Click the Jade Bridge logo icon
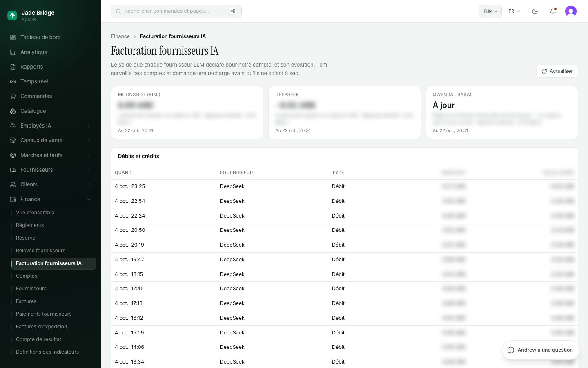588x368 pixels. pyautogui.click(x=12, y=16)
